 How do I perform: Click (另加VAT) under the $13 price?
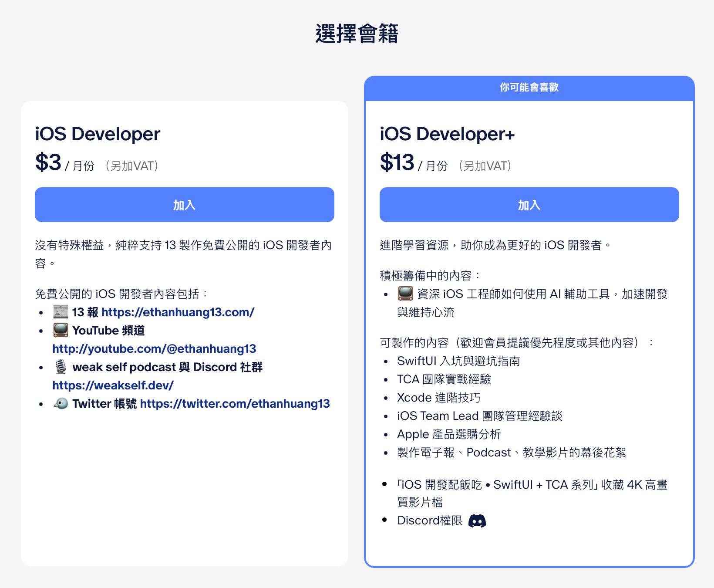(x=485, y=166)
